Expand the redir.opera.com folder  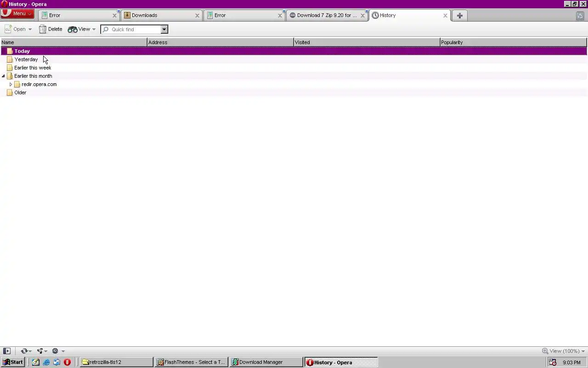[11, 84]
